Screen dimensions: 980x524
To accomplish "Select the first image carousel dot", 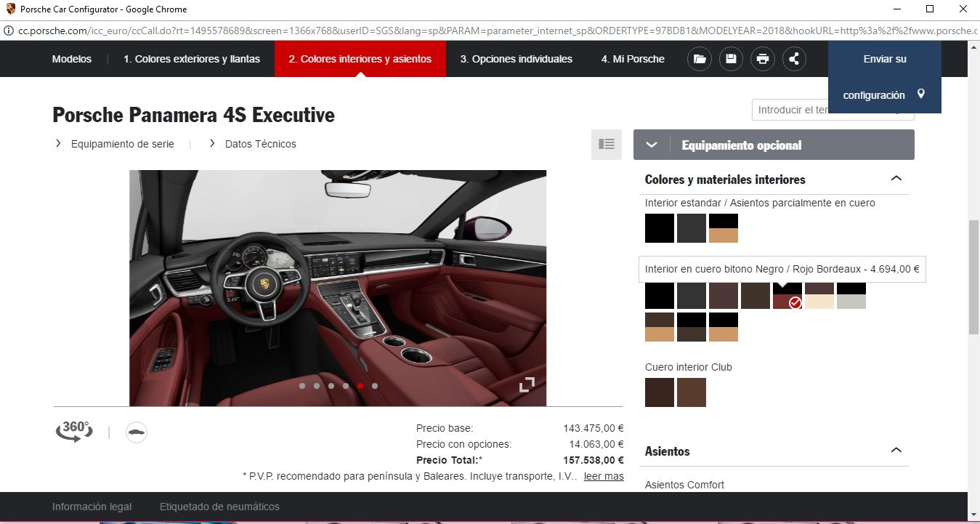I will click(302, 386).
